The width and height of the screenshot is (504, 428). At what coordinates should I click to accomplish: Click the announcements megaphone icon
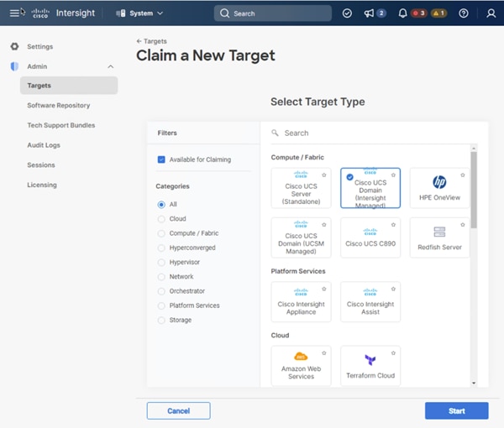click(369, 13)
